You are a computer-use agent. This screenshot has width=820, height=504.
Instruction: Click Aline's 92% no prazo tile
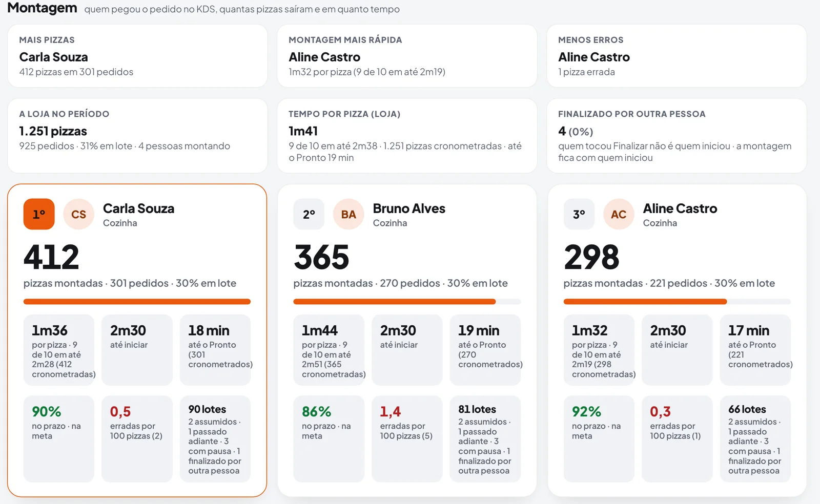click(599, 438)
